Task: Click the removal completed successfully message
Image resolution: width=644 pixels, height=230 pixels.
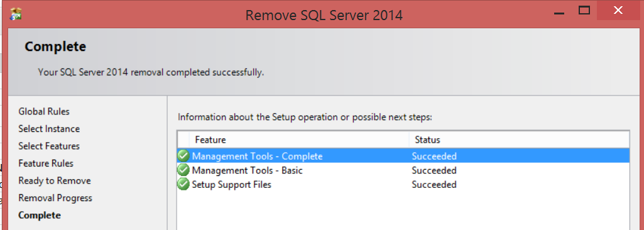Action: pos(151,73)
